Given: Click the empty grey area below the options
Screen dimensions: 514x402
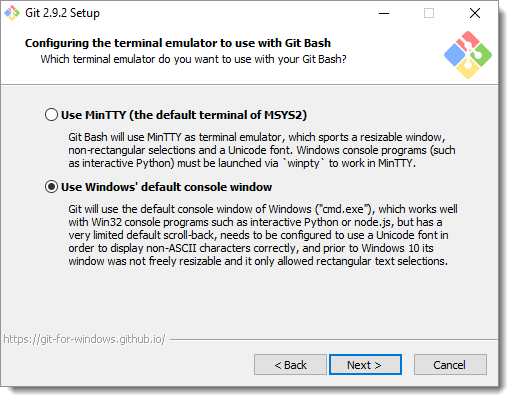Looking at the screenshot, I should [249, 300].
